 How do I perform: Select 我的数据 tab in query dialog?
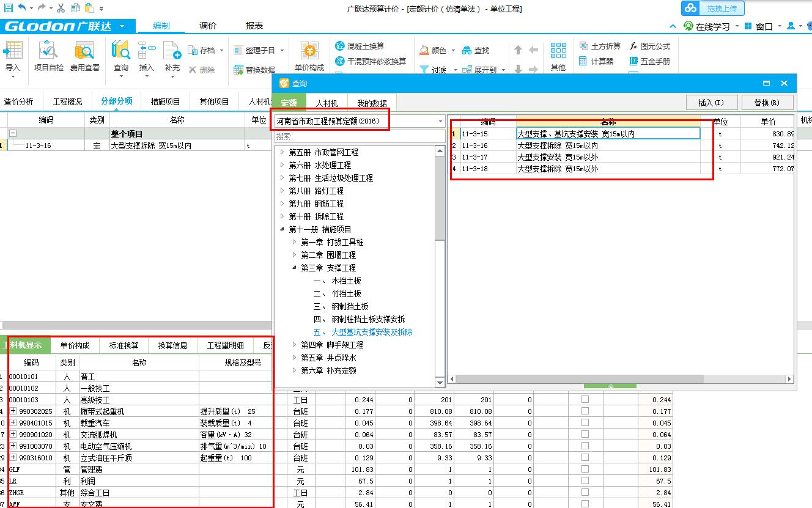point(372,103)
